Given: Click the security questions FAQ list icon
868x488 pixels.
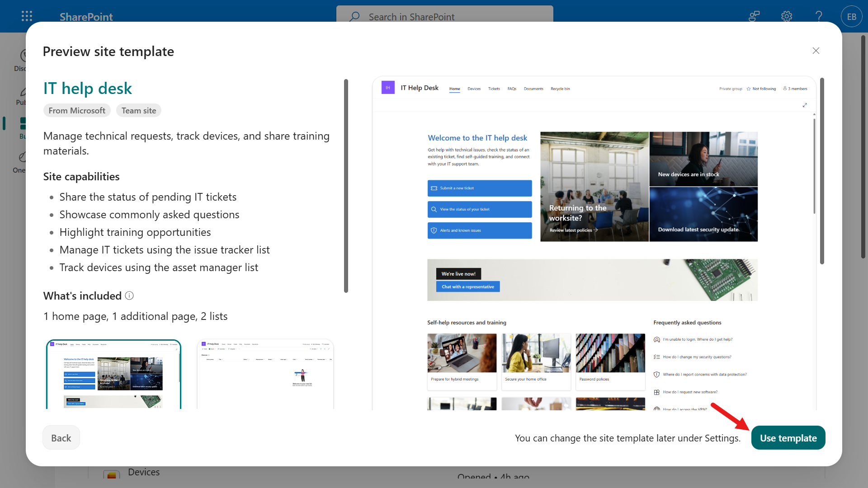Looking at the screenshot, I should 656,357.
